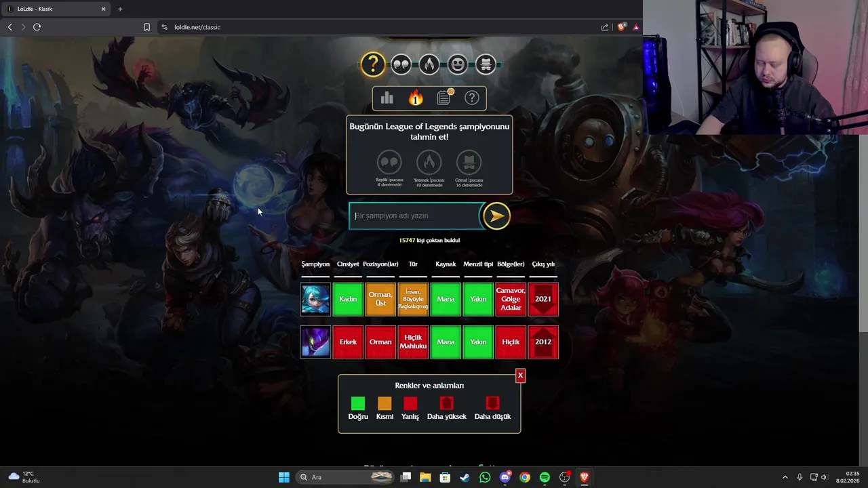Switch to the LoLdle - Klasik browser tab
The height and width of the screenshot is (488, 868).
pyautogui.click(x=56, y=9)
